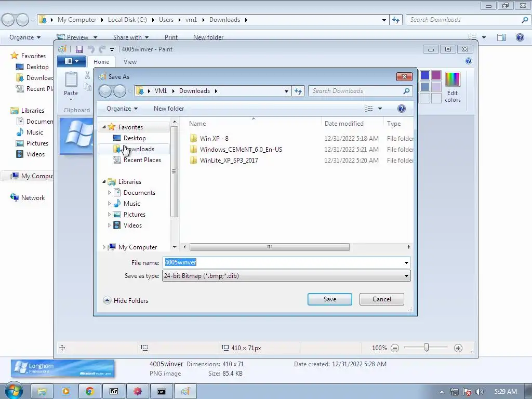
Task: Click the change view icon in Save As
Action: point(368,109)
